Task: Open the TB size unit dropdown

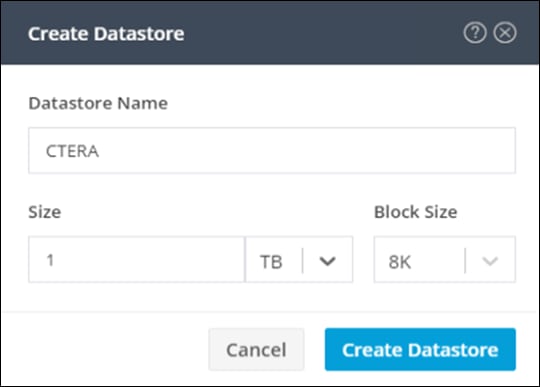Action: 299,260
